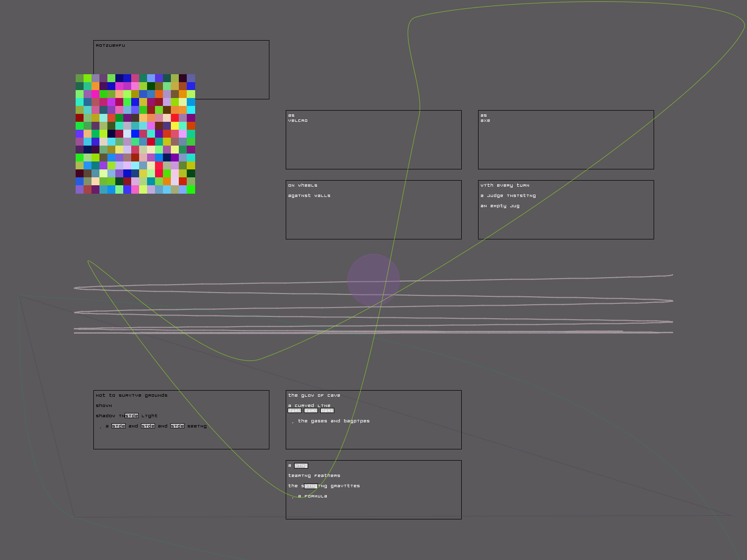Select the word 'velcro'

pyautogui.click(x=298, y=120)
